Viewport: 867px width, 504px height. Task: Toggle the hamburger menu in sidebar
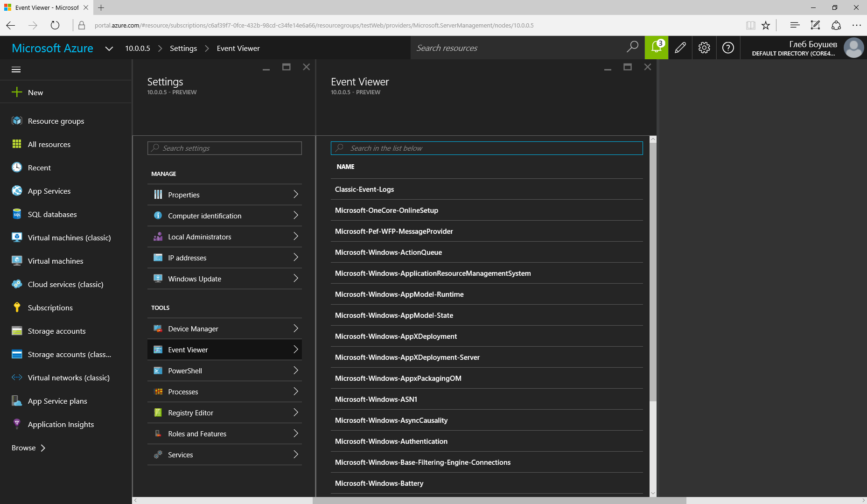click(x=16, y=70)
